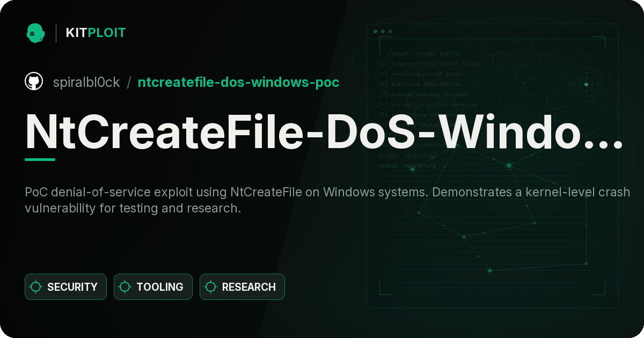Click the radar target icon in the terminal panel

pyautogui.click(x=586, y=84)
